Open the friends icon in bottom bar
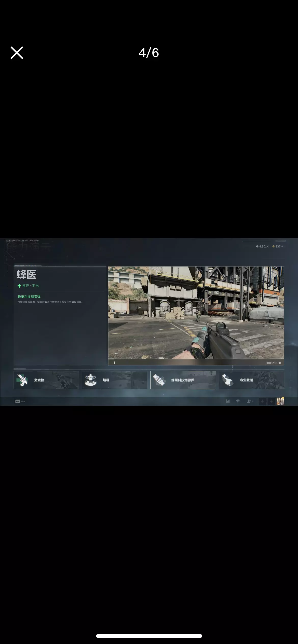This screenshot has height=644, width=298. (x=250, y=401)
